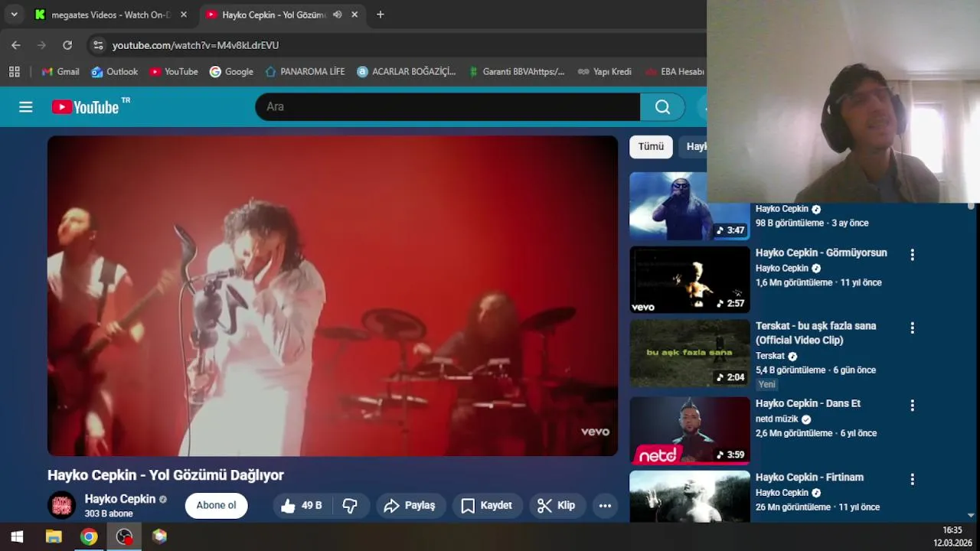Play the 3:47 suggested video thumbnail
Screen dimensions: 980x551
click(x=690, y=206)
